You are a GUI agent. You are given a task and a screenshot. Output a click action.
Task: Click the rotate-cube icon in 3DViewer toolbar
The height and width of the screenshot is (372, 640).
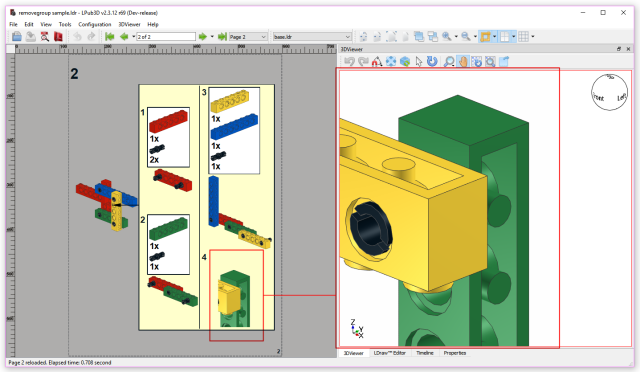point(405,62)
